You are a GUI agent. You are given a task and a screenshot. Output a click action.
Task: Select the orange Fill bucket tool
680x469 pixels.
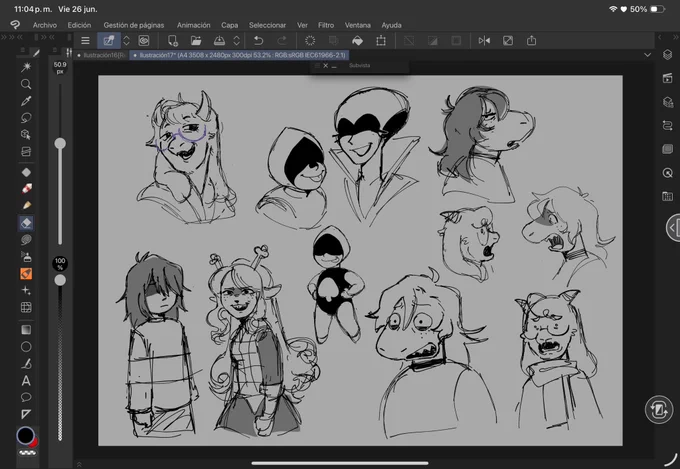tap(26, 274)
